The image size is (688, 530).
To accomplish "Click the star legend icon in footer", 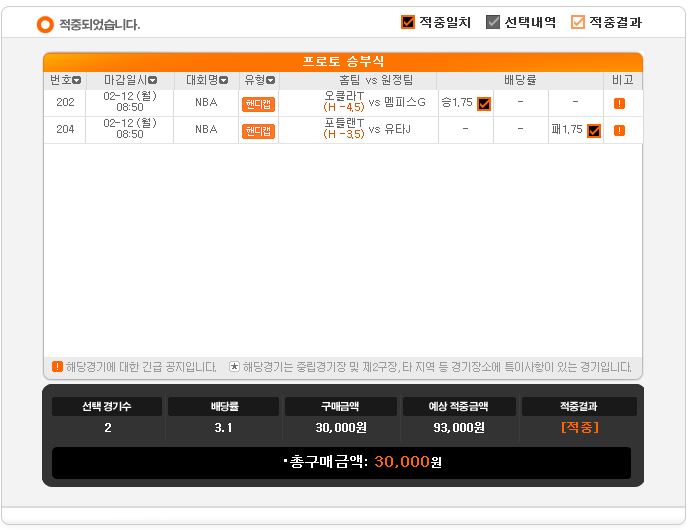I will coord(234,366).
